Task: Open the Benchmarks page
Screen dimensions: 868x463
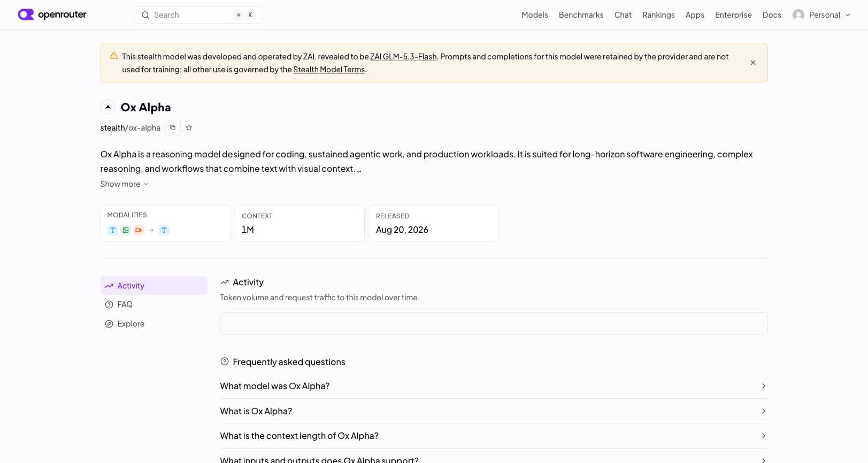Action: [581, 15]
